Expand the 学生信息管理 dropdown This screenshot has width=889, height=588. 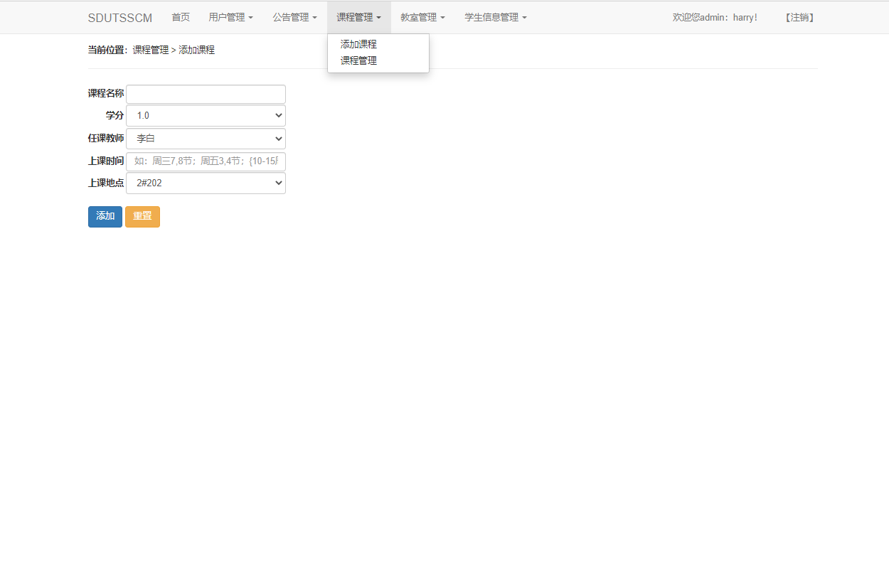pos(494,17)
